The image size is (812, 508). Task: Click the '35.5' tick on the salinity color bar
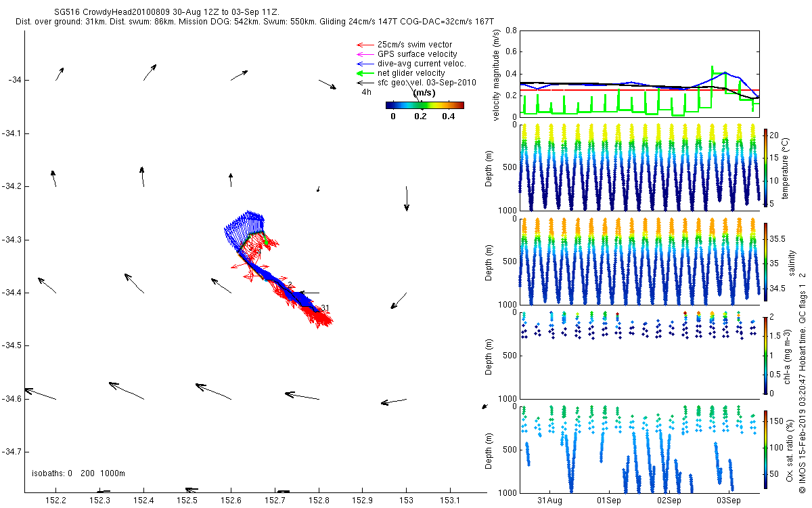778,239
